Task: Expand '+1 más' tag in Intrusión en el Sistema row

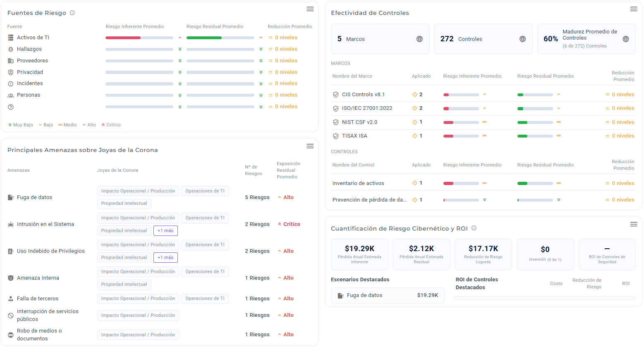Action: [165, 231]
